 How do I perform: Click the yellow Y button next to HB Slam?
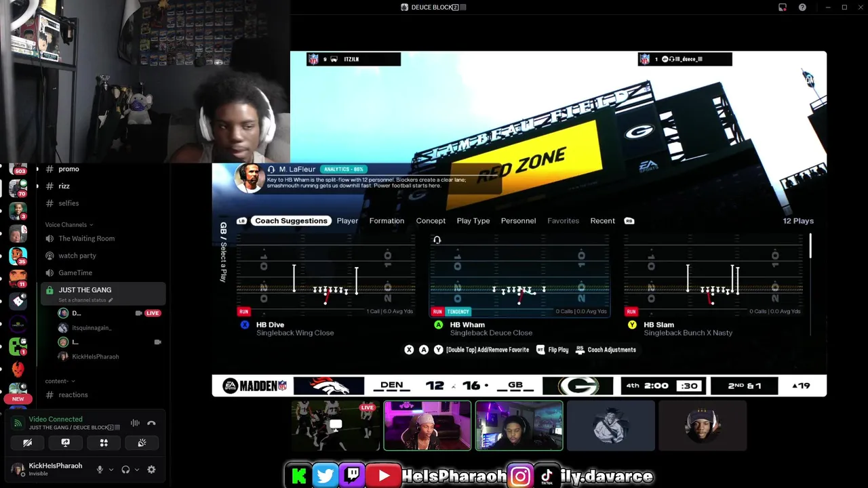[x=632, y=325]
